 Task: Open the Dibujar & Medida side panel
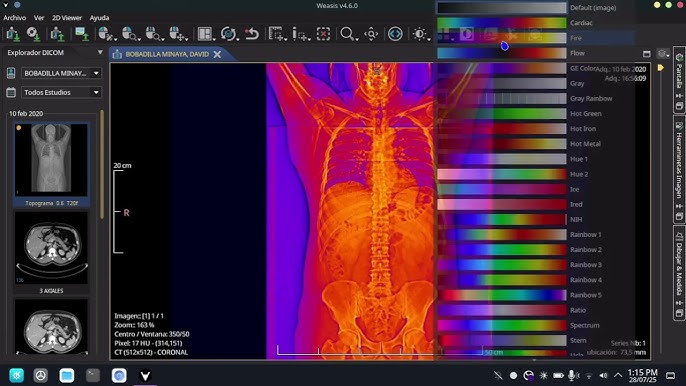click(x=679, y=274)
